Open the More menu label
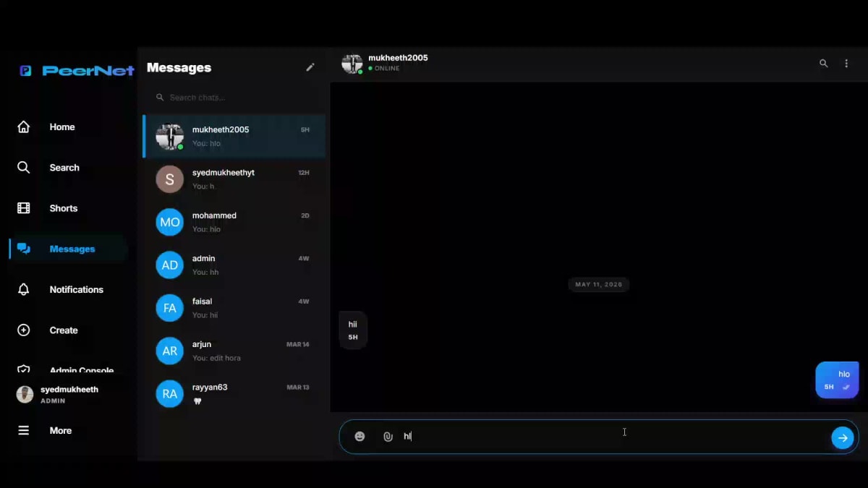Viewport: 868px width, 488px height. tap(61, 430)
